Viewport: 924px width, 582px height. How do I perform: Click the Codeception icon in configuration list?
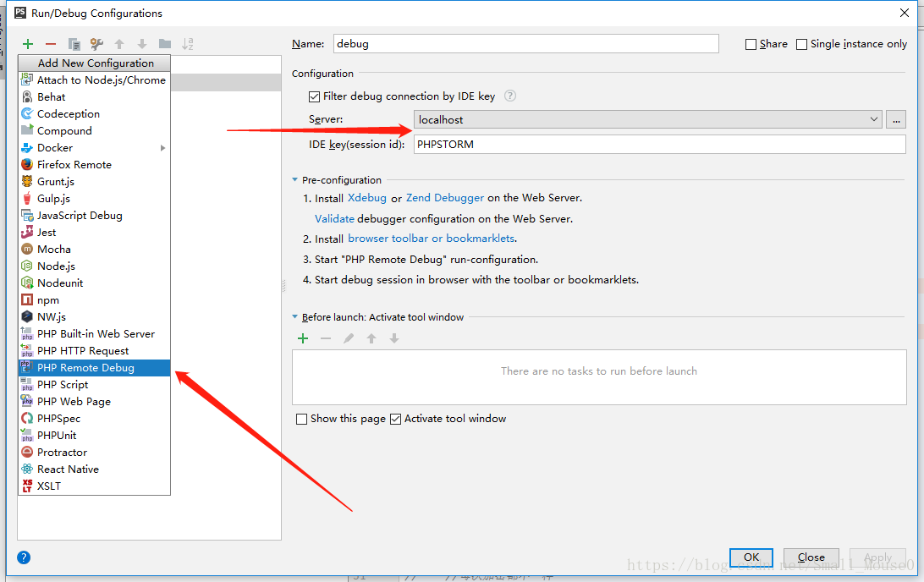coord(27,113)
